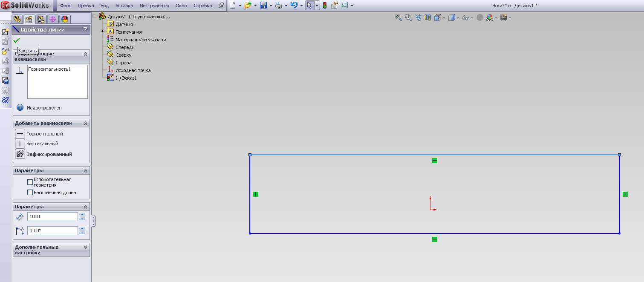Collapse the Существующие взаимосвязи section

point(85,54)
